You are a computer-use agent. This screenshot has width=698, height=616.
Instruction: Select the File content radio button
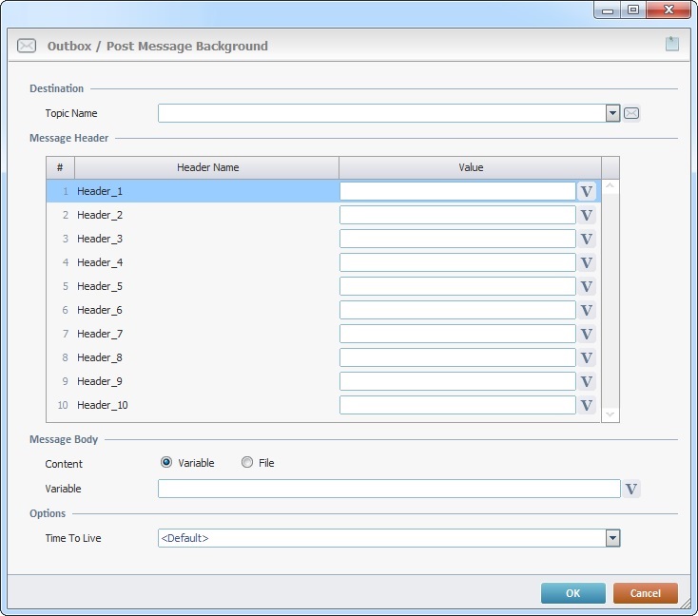[x=247, y=463]
